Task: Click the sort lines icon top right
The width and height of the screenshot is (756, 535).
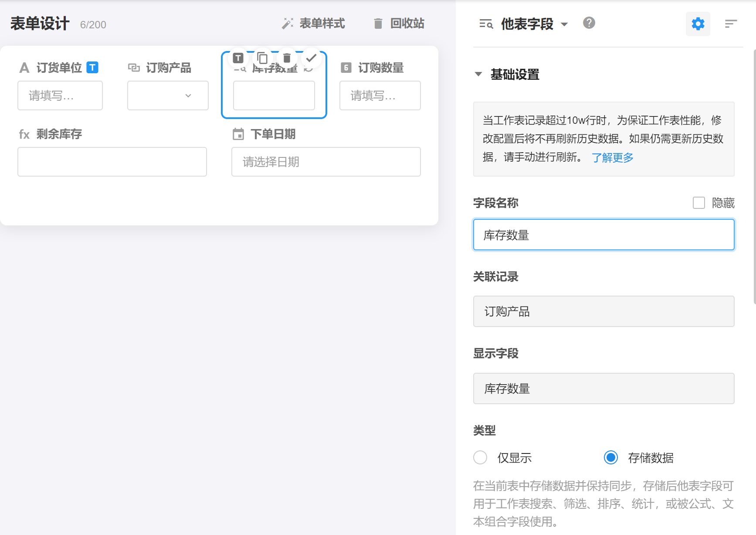Action: (x=731, y=24)
